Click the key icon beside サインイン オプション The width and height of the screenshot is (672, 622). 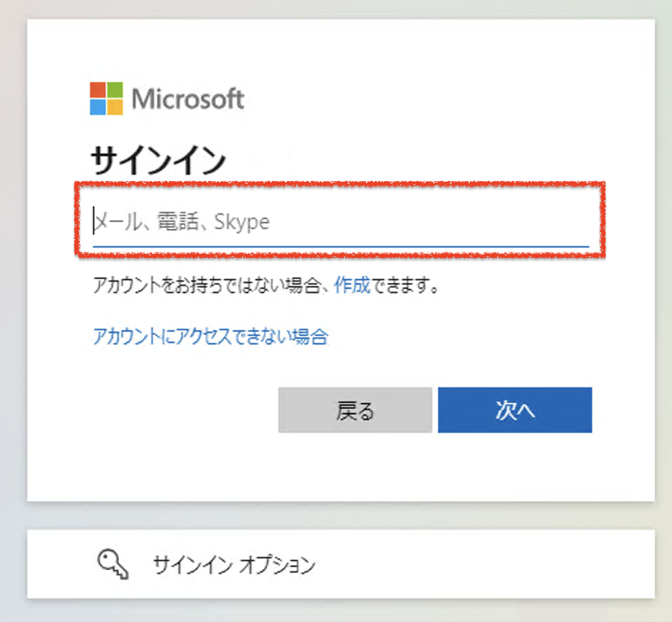click(112, 565)
